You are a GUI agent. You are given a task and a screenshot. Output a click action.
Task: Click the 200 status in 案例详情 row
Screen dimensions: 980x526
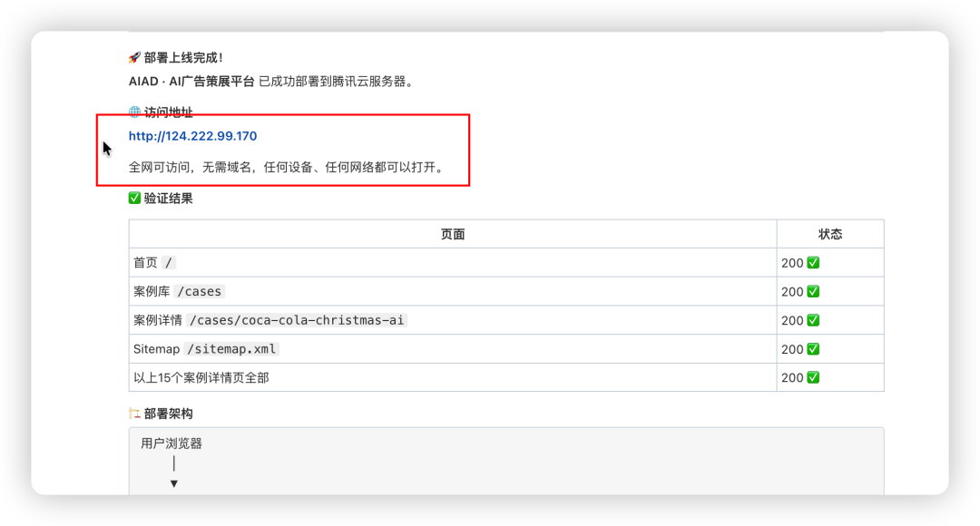[792, 320]
